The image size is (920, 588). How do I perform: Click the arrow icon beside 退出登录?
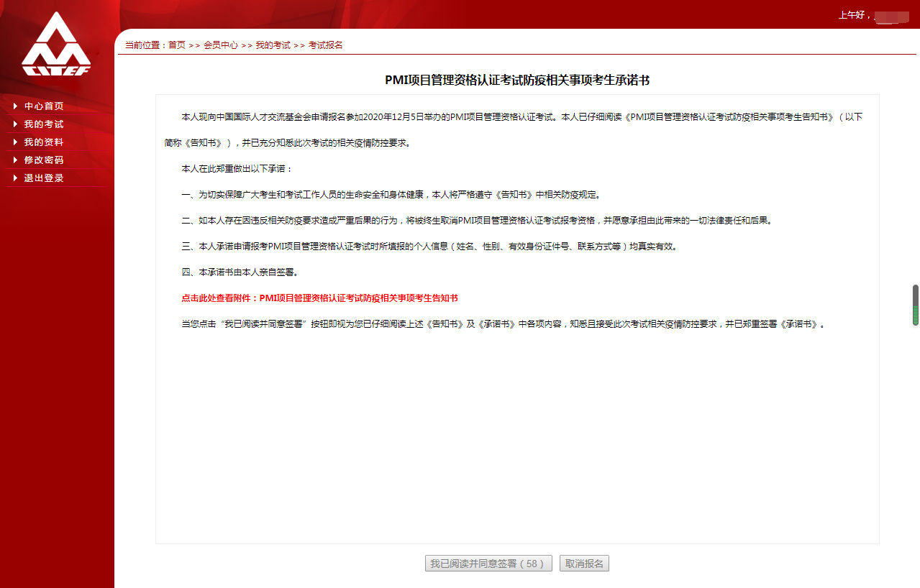(15, 178)
